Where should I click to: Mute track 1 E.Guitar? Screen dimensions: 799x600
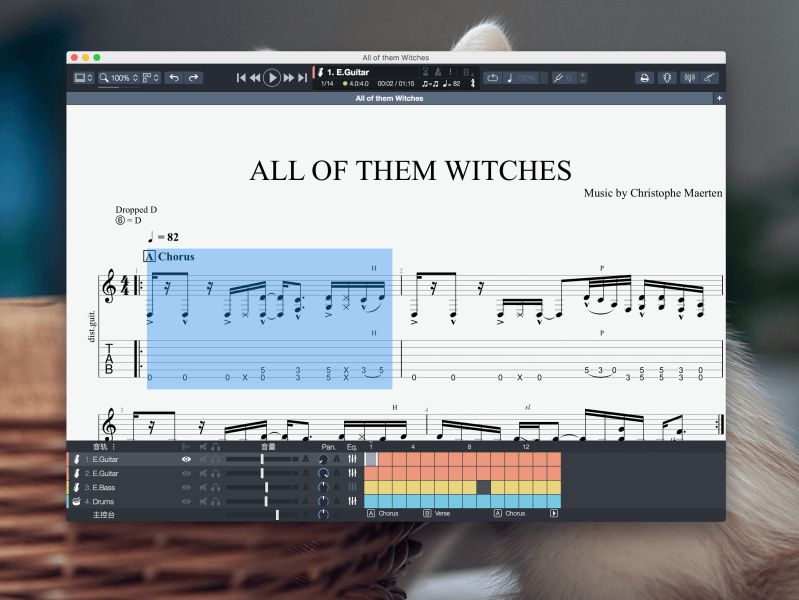[x=203, y=459]
